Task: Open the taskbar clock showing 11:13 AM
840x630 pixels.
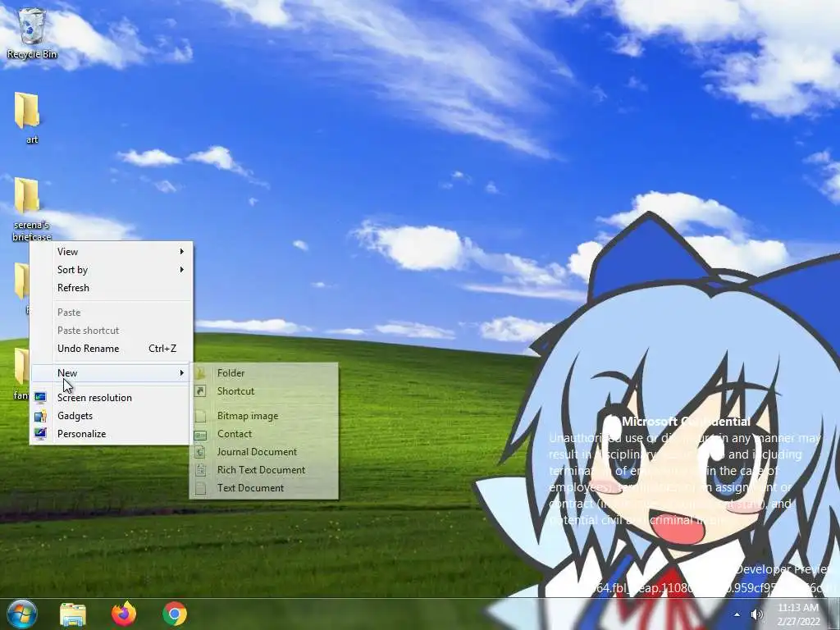Action: 798,614
